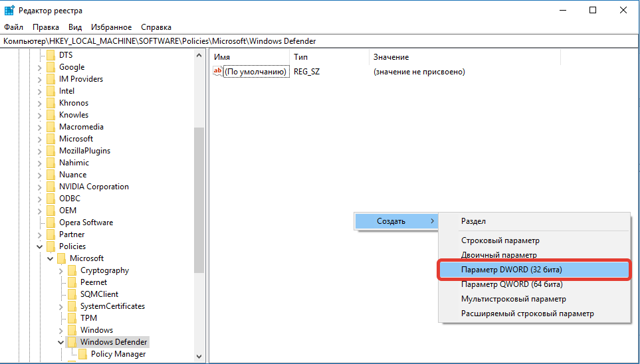Viewport: 640px width, 364px height.
Task: Expand the SystemCertificates tree node
Action: click(x=60, y=306)
